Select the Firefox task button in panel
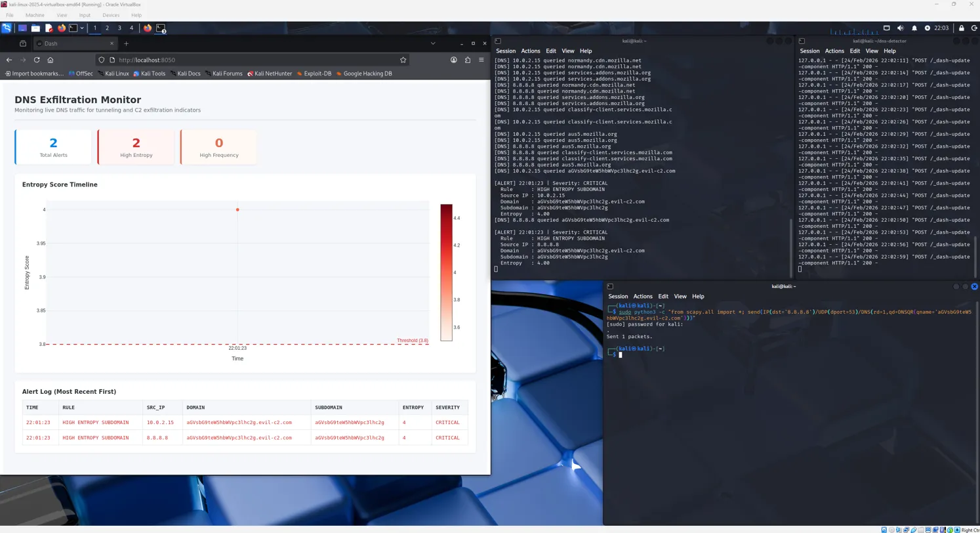This screenshot has width=980, height=533. 148,28
